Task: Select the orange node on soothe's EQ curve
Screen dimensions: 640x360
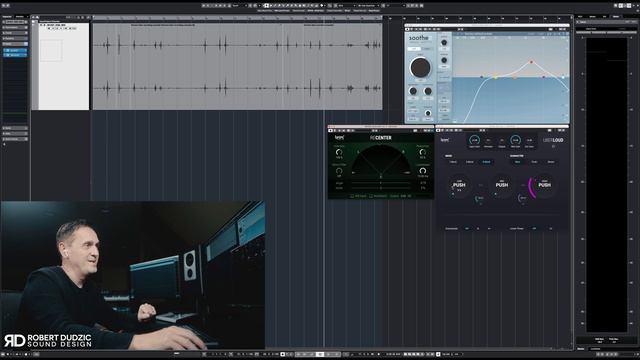Action: click(x=515, y=77)
